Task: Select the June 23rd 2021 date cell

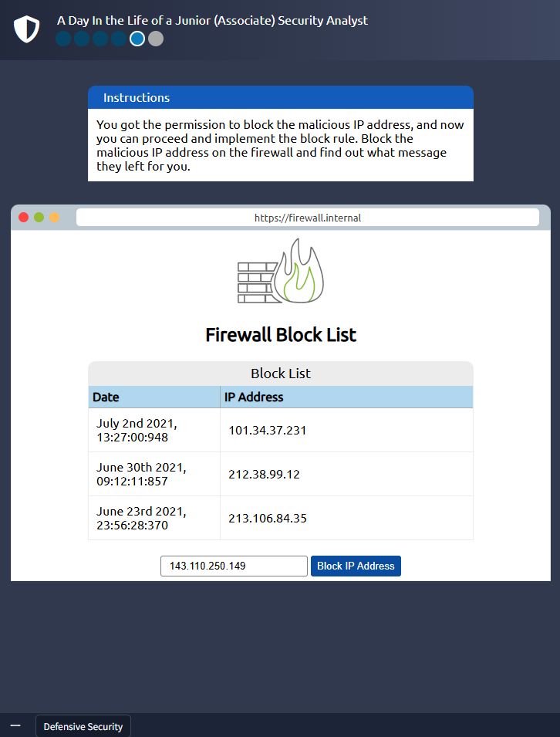Action: (x=154, y=518)
